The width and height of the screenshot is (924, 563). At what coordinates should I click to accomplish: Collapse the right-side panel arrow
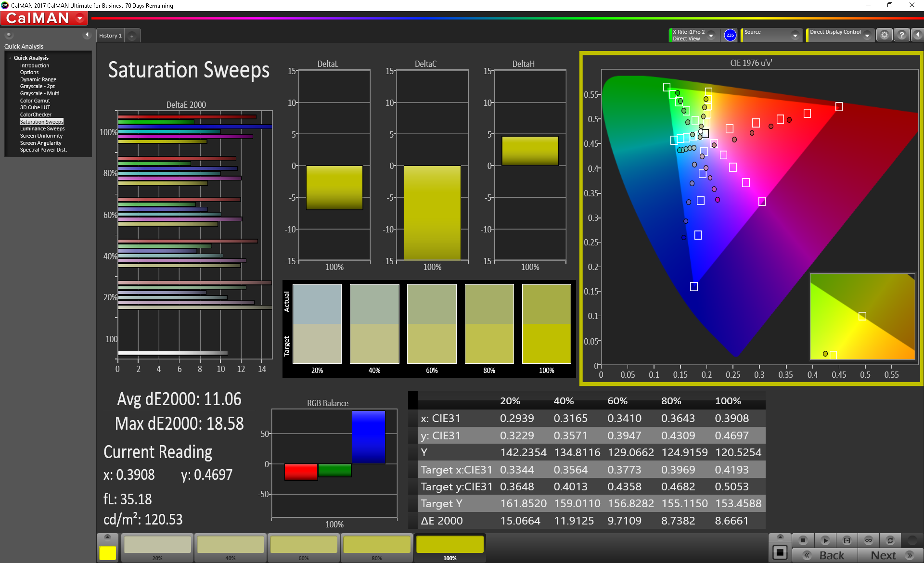coord(917,35)
